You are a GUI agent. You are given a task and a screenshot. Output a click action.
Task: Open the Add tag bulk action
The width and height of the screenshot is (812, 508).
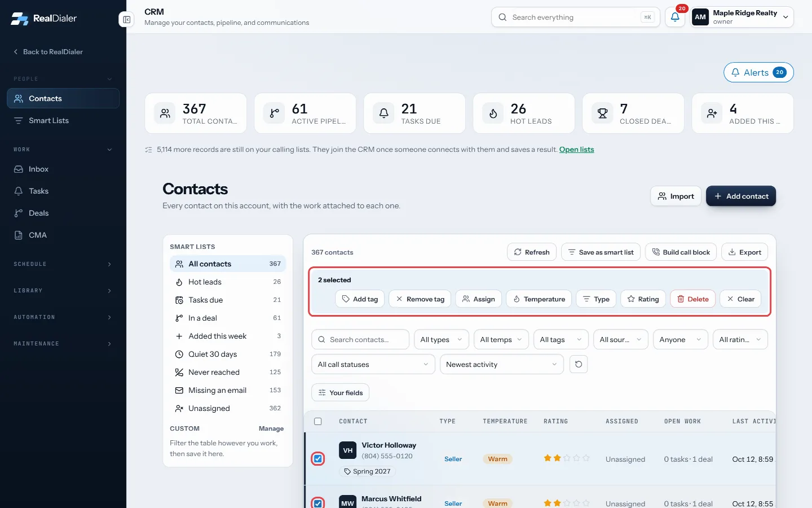coord(360,299)
